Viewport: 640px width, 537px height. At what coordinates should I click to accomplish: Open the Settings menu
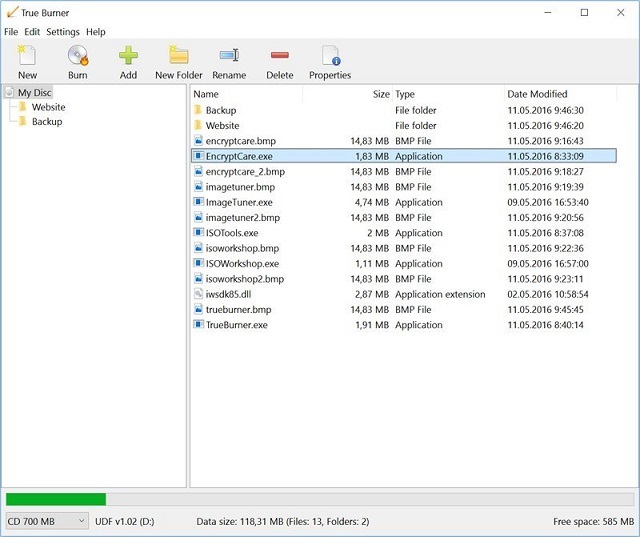[63, 32]
